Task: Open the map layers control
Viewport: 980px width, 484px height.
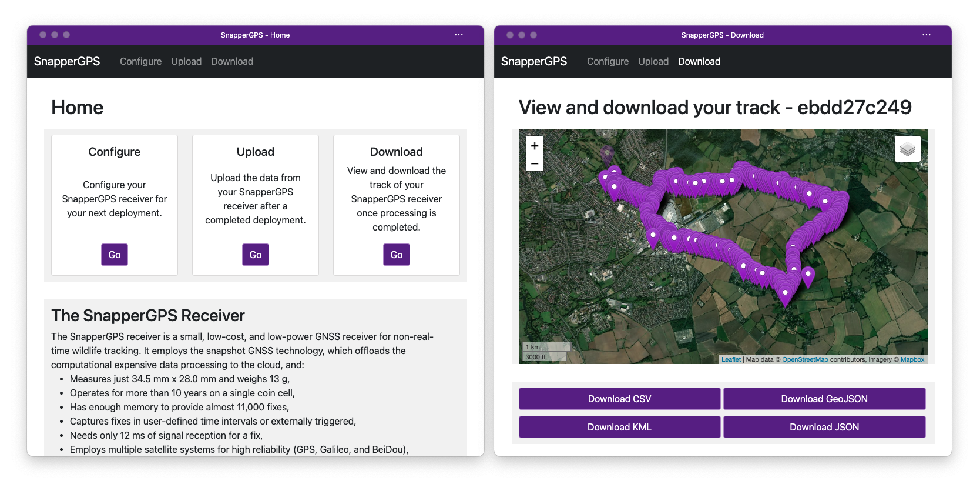Action: point(907,149)
